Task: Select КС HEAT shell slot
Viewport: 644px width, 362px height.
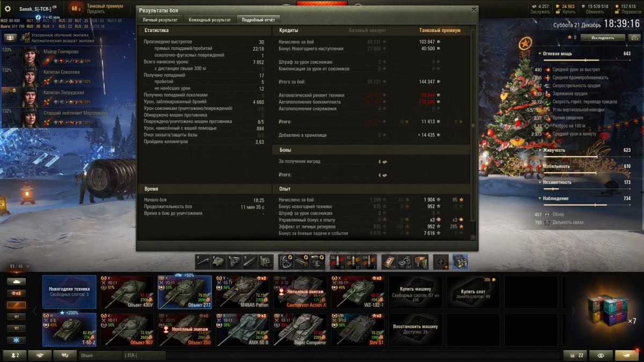Action: click(353, 261)
